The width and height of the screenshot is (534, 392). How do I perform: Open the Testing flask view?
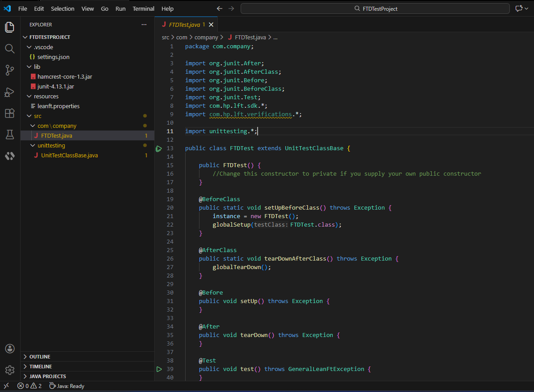(10, 135)
